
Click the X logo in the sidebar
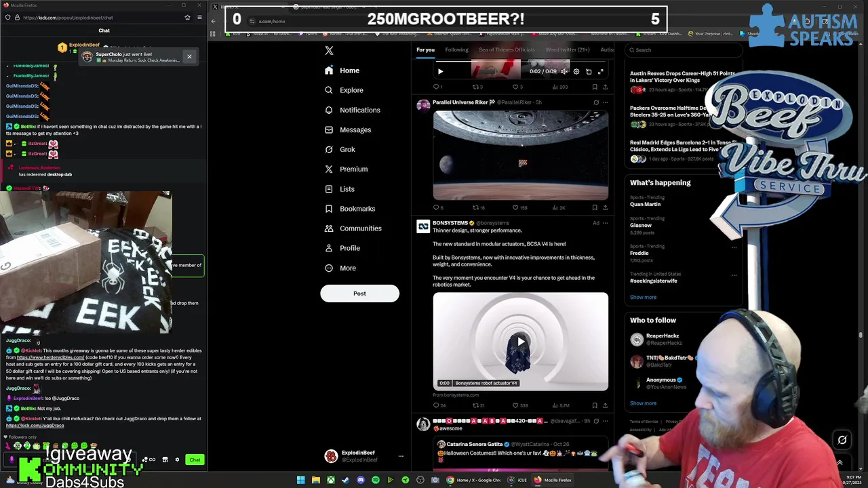click(x=329, y=50)
